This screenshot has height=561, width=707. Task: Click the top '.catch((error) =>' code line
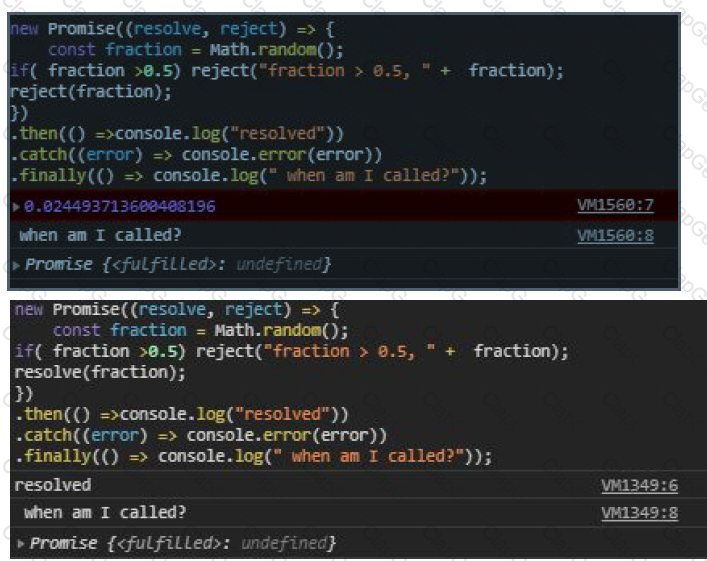(196, 155)
